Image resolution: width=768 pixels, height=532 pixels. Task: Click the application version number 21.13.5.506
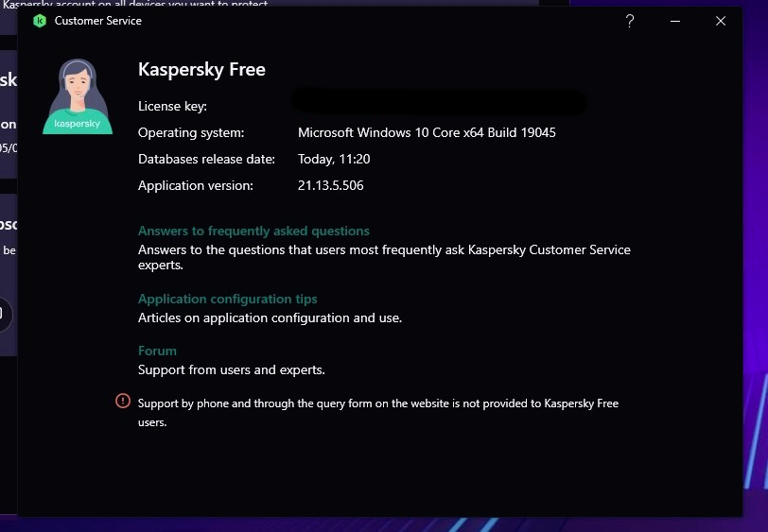pos(330,185)
